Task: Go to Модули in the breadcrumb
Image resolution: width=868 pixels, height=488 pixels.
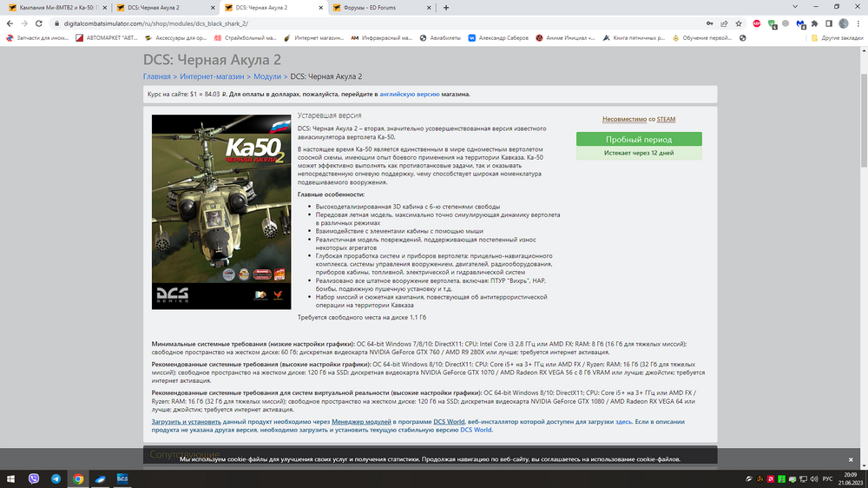Action: click(x=266, y=76)
